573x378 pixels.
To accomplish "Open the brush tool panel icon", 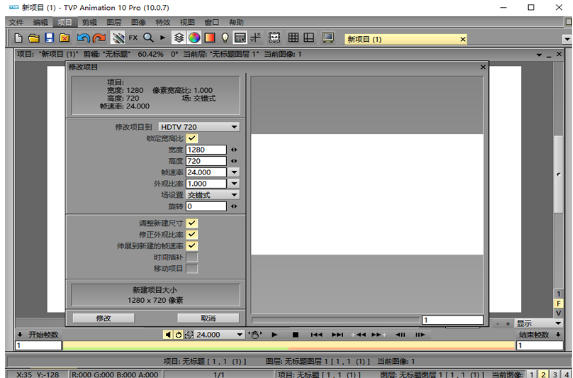I will point(118,38).
